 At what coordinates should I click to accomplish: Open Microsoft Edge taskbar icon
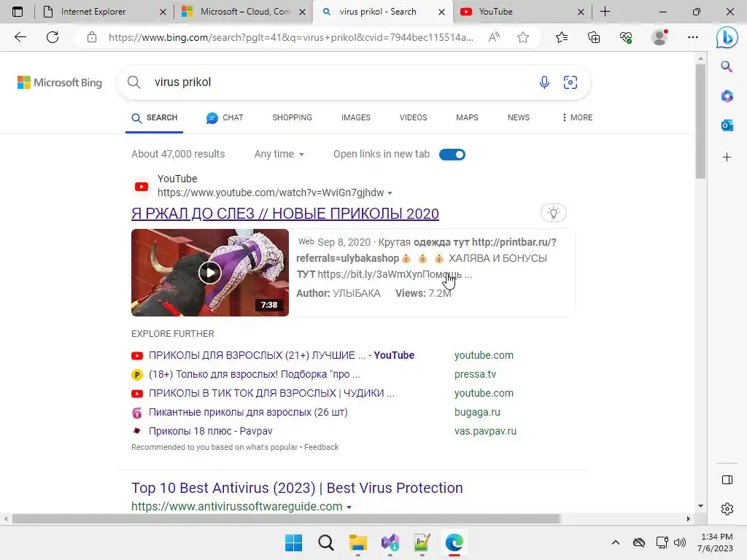pos(454,542)
